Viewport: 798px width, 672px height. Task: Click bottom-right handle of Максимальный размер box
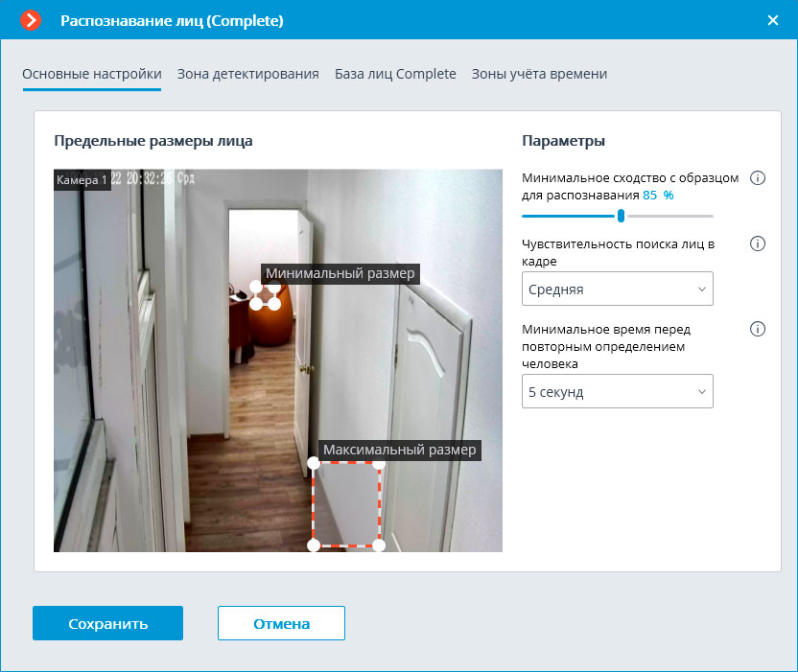(379, 545)
